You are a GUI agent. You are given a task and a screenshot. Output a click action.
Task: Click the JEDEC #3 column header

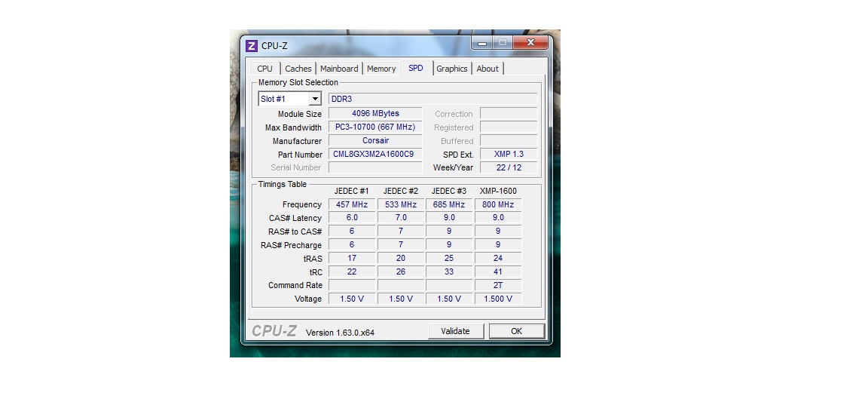449,191
